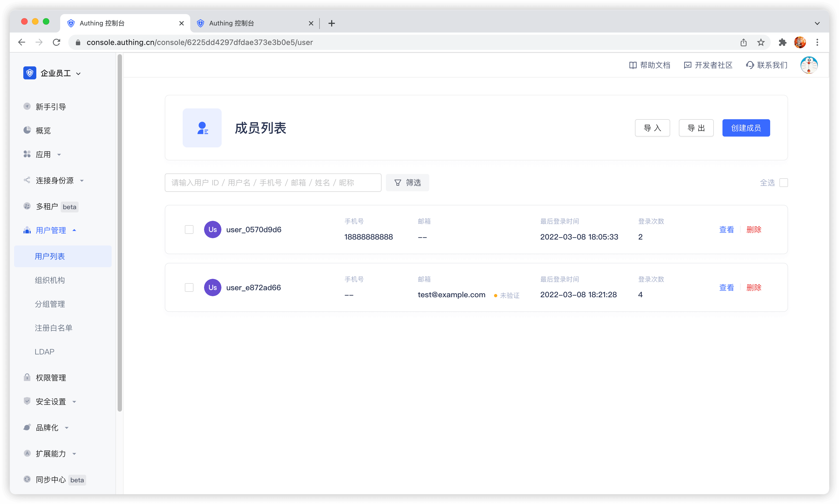Open a new browser tab with plus icon
Viewport: 839px width, 504px height.
pos(331,23)
